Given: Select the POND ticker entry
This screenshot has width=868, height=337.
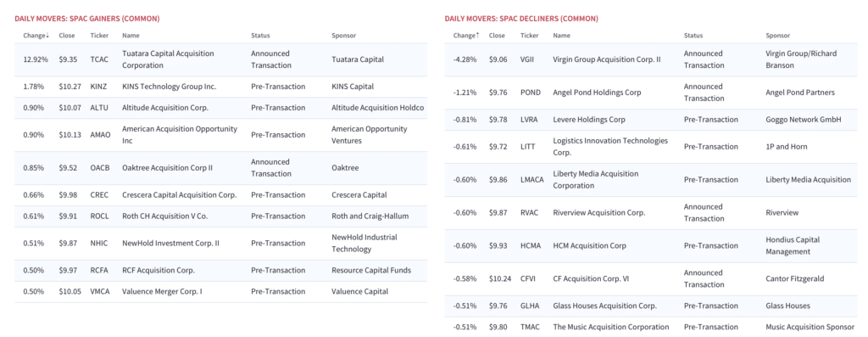Looking at the screenshot, I should pos(531,93).
